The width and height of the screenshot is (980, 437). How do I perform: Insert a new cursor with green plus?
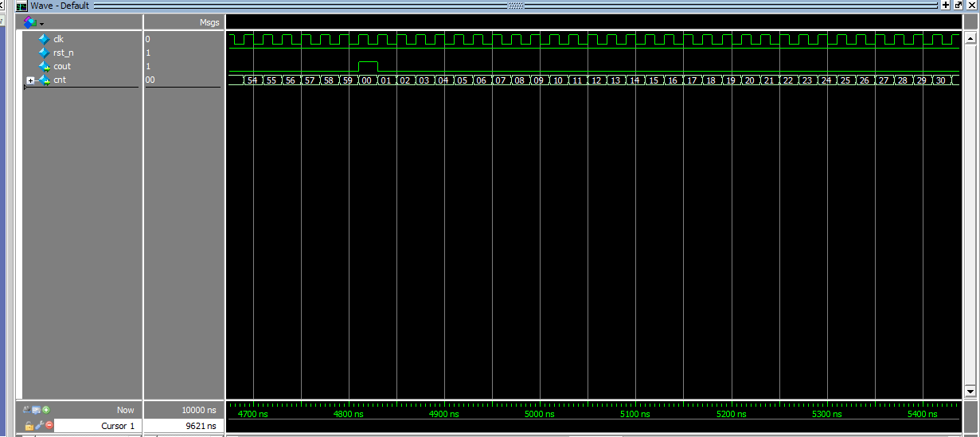(x=46, y=410)
